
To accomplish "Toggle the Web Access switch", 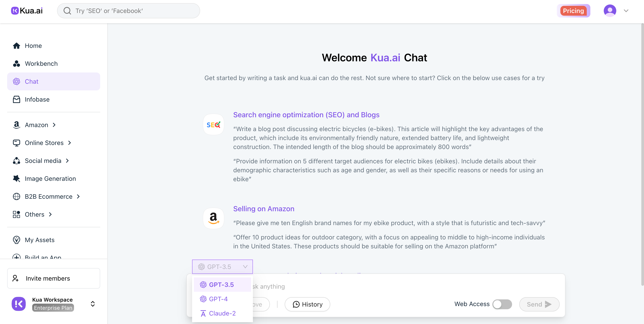I will point(502,304).
